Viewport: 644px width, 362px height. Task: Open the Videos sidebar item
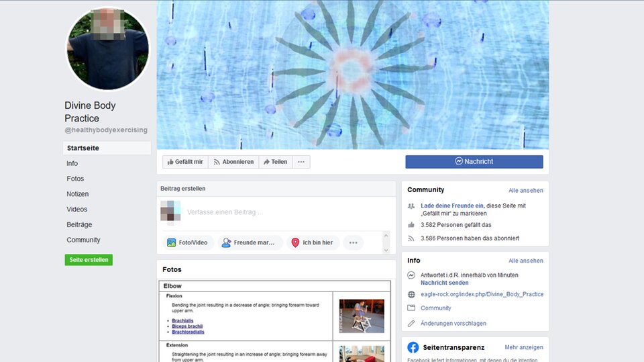76,209
